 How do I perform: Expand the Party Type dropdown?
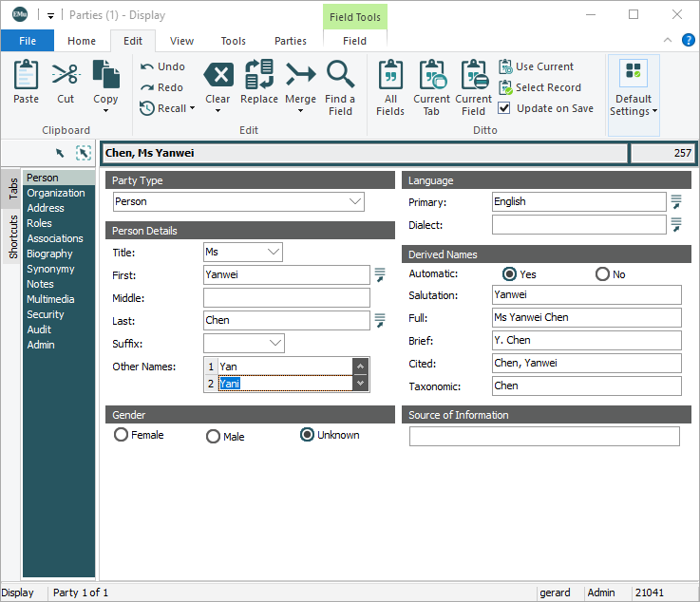[355, 201]
